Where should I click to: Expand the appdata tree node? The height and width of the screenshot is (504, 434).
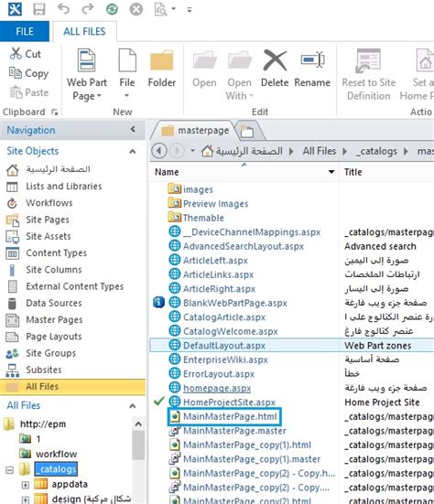pos(26,485)
